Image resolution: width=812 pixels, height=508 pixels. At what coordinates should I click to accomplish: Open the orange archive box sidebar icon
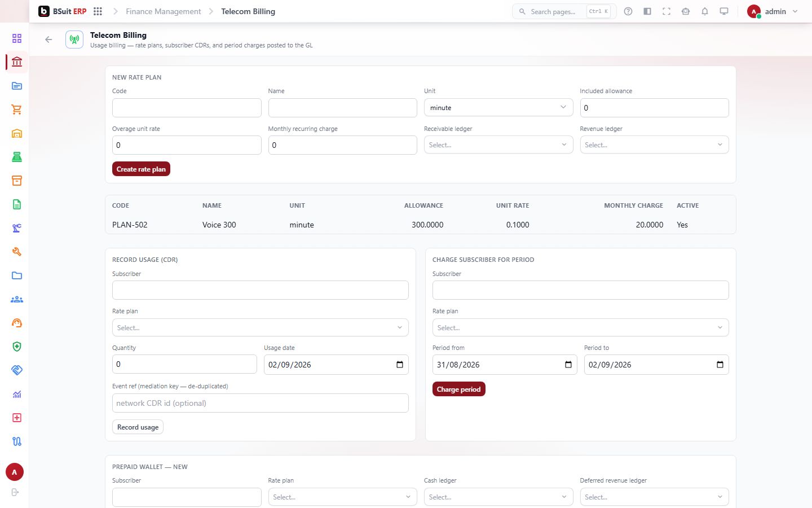17,181
